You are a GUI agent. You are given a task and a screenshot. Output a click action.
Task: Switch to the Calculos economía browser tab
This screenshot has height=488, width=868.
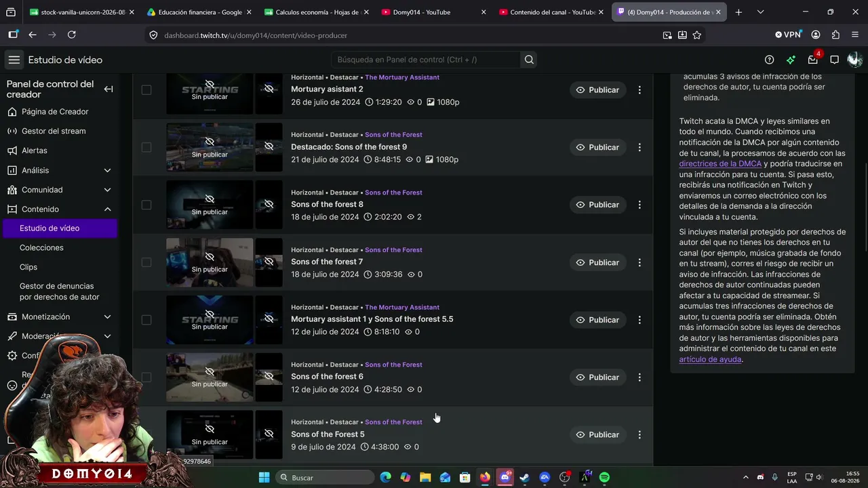(x=317, y=12)
